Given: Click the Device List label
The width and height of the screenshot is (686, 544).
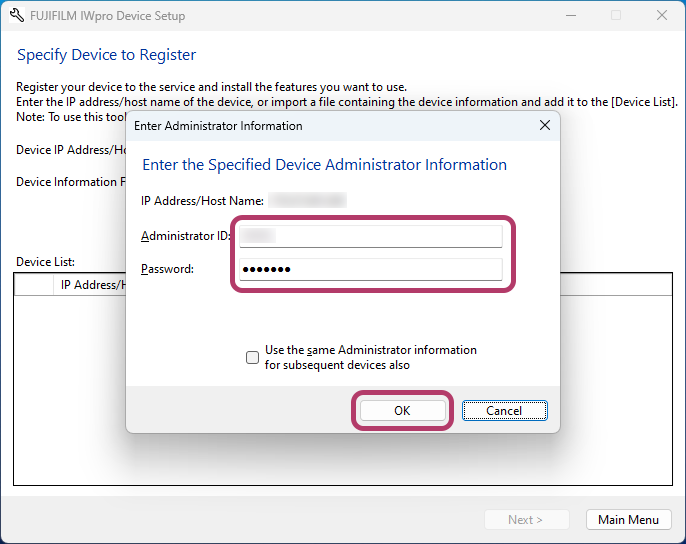Looking at the screenshot, I should [46, 262].
